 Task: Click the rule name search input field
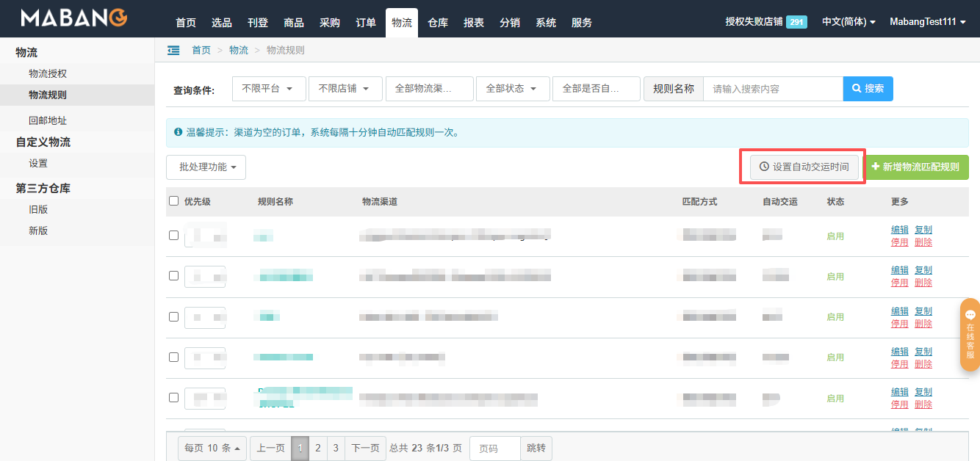click(x=772, y=89)
